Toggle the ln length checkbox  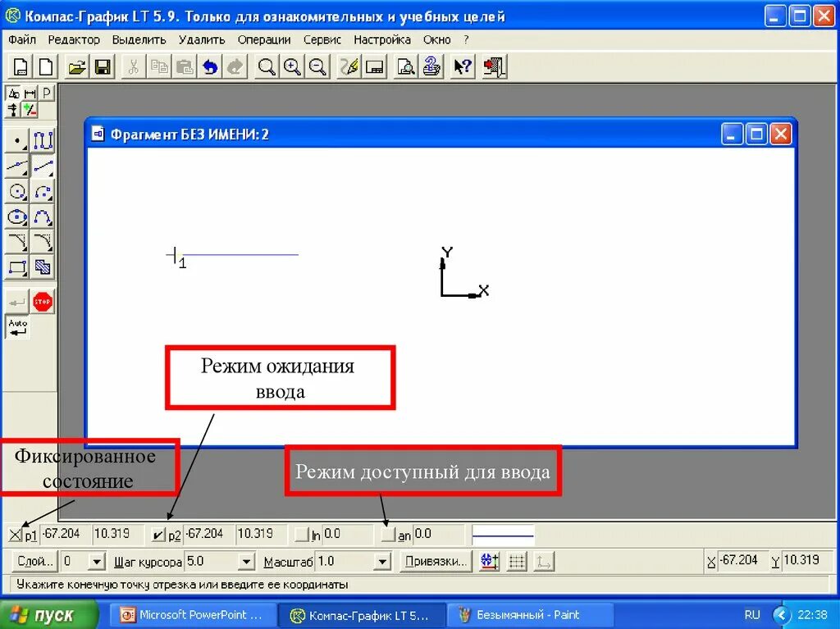pyautogui.click(x=302, y=535)
